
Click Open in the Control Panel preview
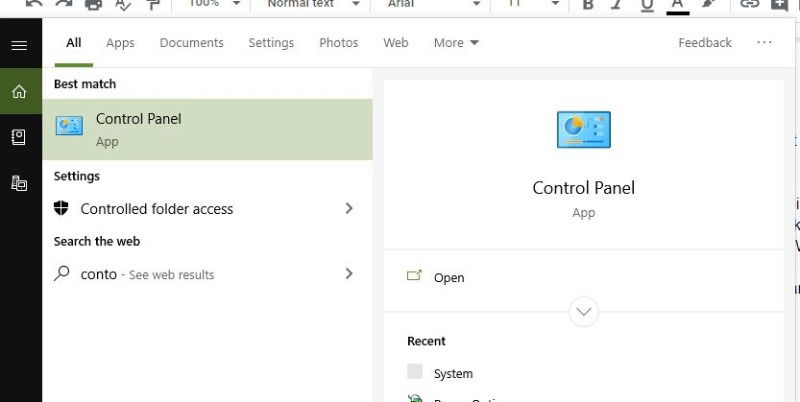click(x=449, y=278)
